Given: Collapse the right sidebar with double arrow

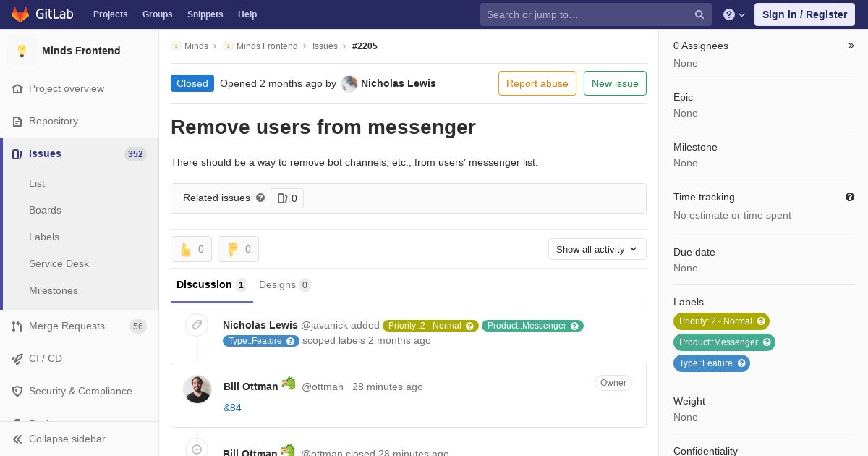Looking at the screenshot, I should click(851, 46).
